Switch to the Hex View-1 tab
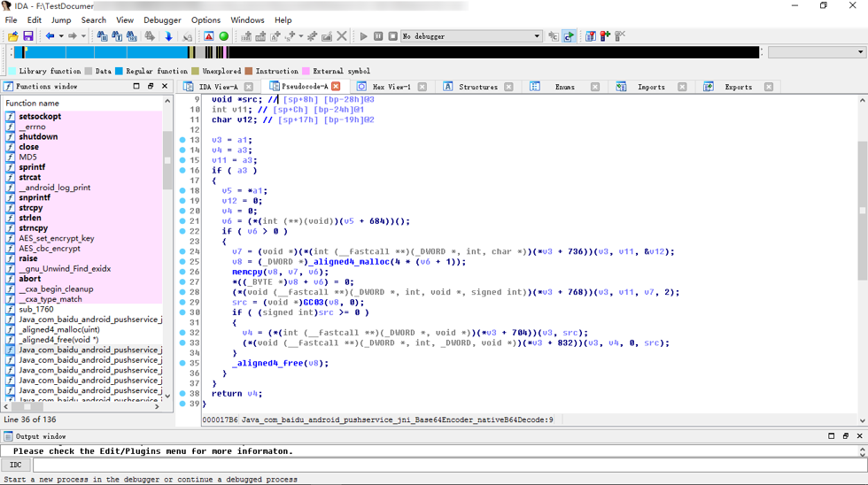 pyautogui.click(x=391, y=87)
